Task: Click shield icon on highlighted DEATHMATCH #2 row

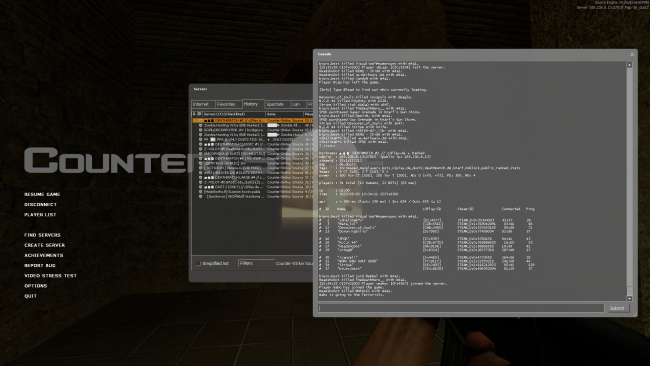Action: [x=200, y=121]
